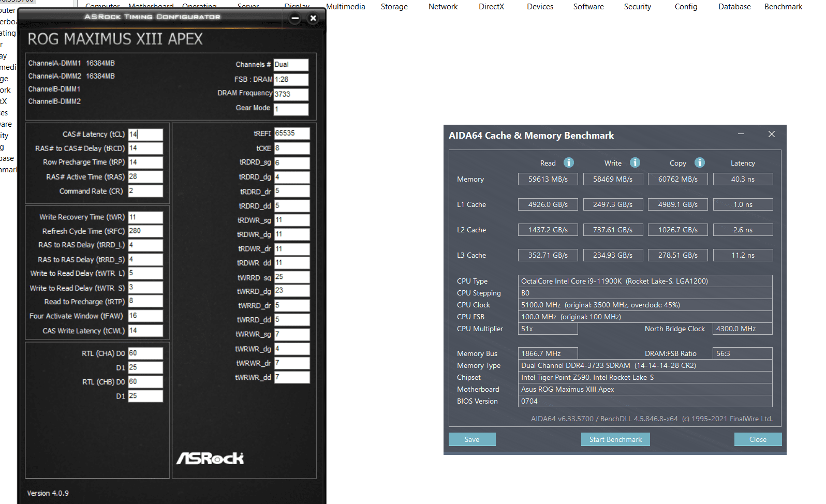
Task: Click the tREFI value field
Action: (x=292, y=134)
